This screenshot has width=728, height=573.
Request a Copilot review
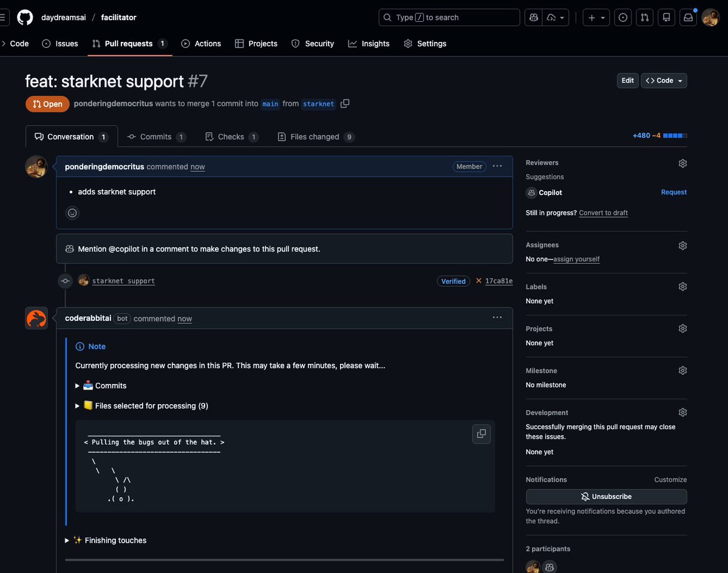674,192
